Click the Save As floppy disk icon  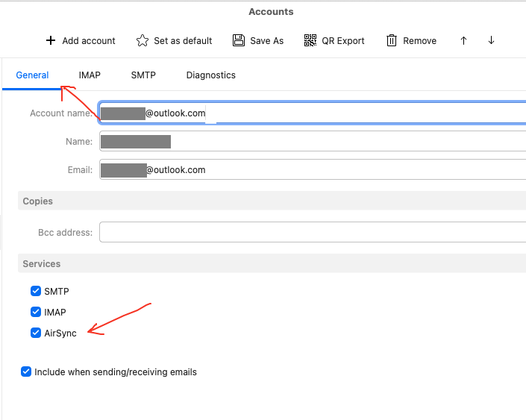coord(238,40)
